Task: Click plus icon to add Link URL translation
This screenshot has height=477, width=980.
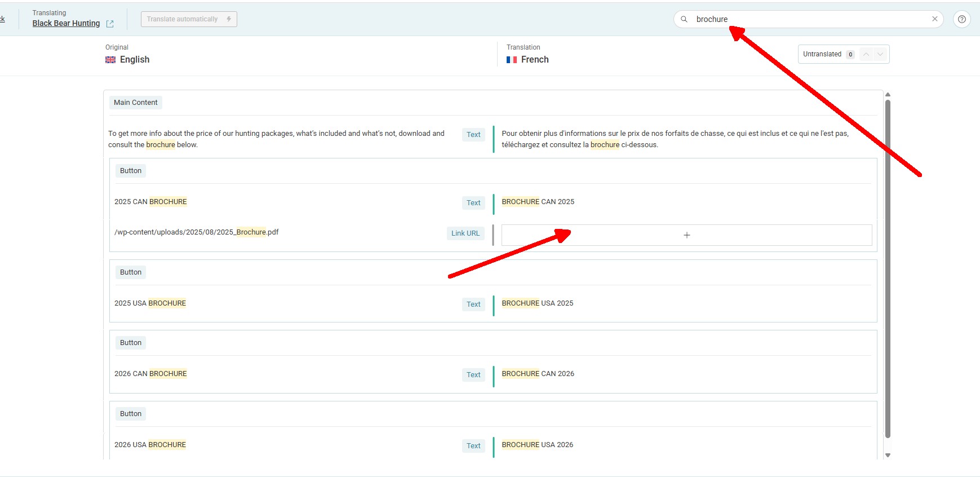Action: click(x=686, y=235)
